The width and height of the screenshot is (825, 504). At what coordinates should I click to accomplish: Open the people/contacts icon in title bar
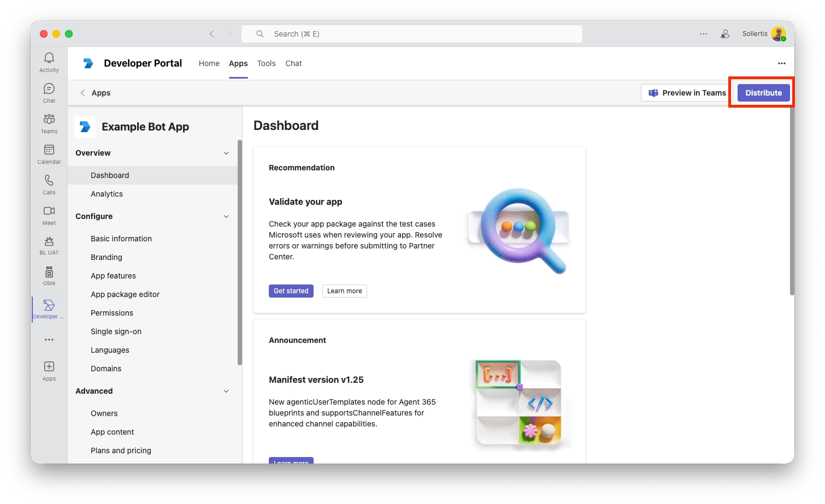point(725,34)
